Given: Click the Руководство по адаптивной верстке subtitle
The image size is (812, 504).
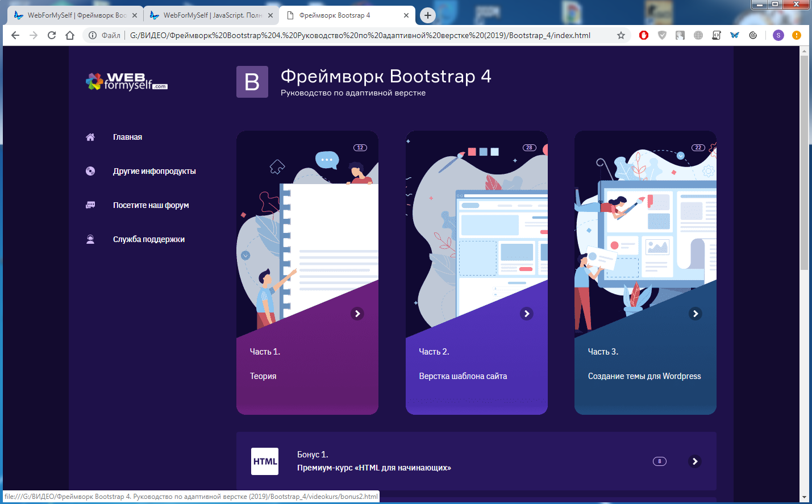Looking at the screenshot, I should tap(353, 93).
